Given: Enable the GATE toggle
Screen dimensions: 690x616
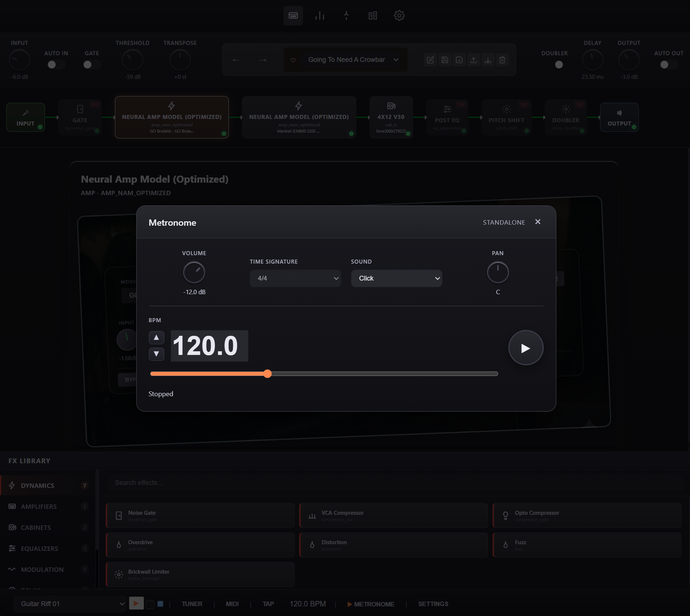Looking at the screenshot, I should 92,64.
